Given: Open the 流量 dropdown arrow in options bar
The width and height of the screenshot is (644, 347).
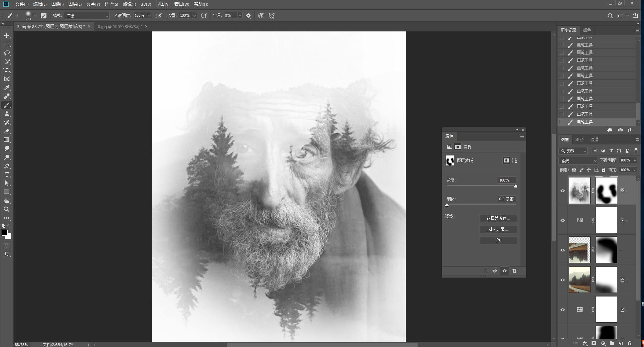Looking at the screenshot, I should point(194,16).
